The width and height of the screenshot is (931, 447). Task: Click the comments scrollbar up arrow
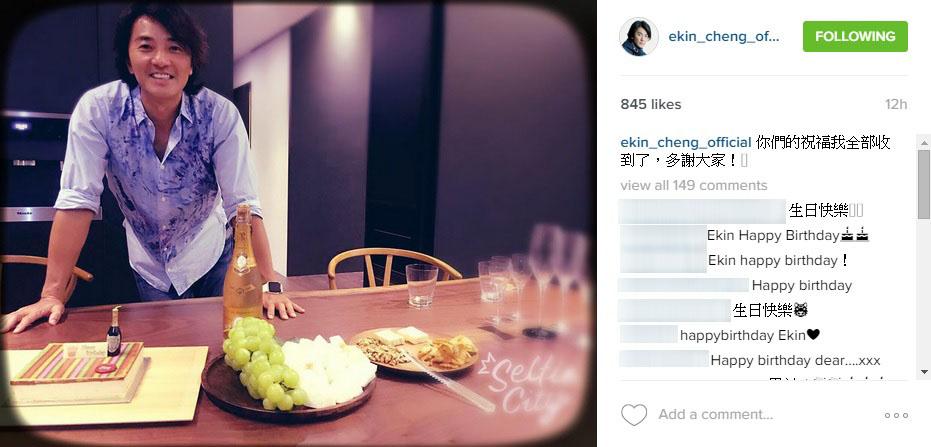click(923, 142)
